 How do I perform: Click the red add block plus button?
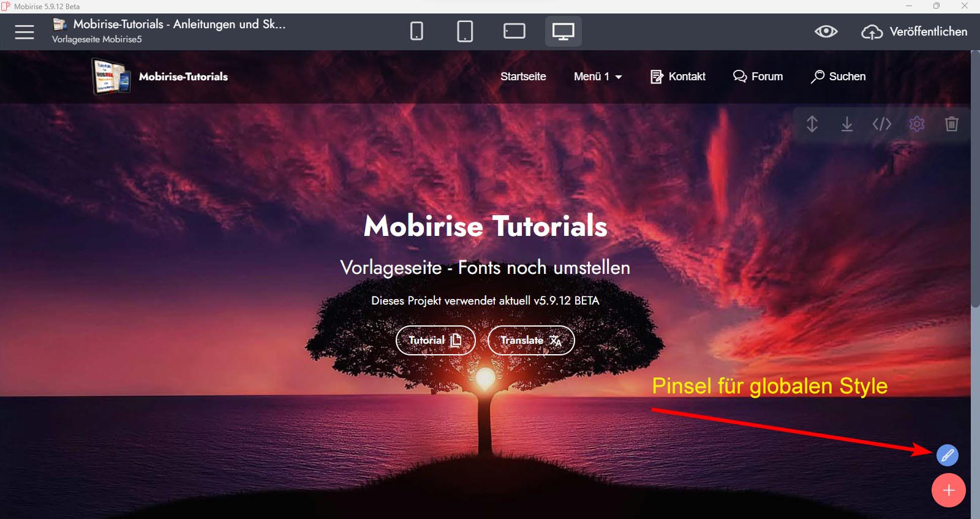(949, 490)
